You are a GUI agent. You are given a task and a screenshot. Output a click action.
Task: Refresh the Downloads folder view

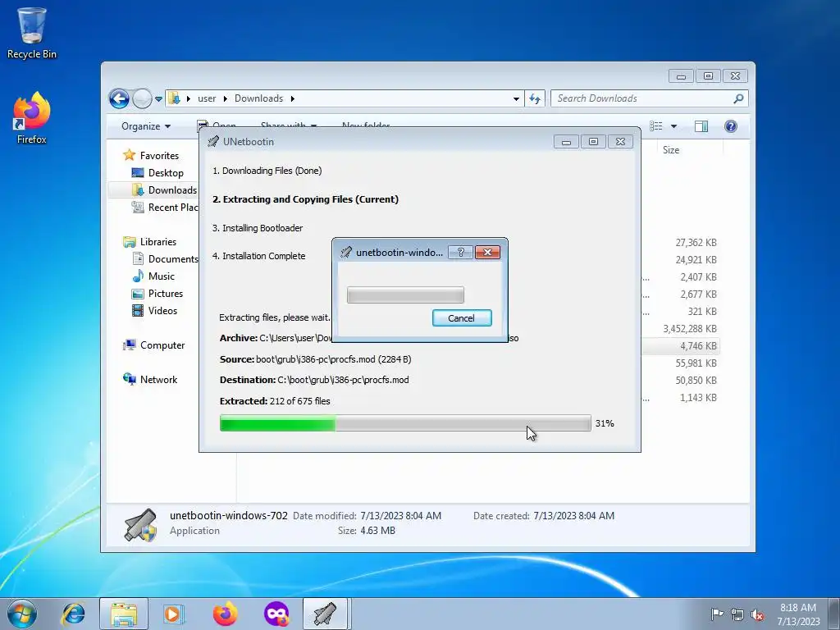click(535, 98)
